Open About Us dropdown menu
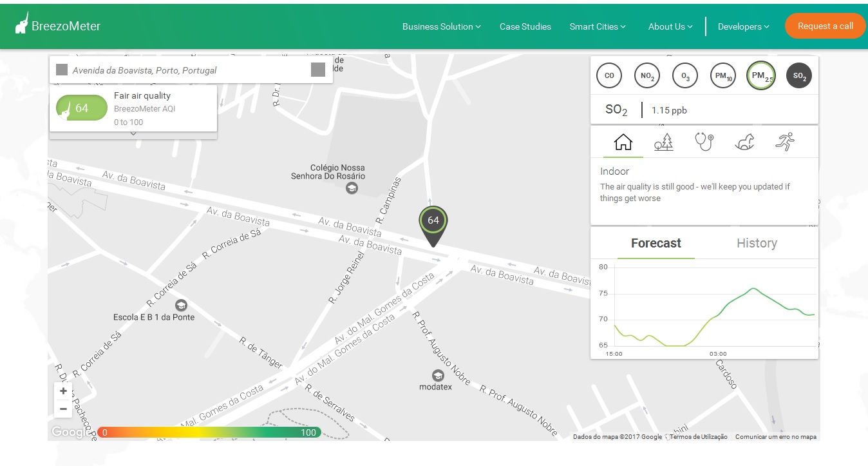 click(x=670, y=26)
